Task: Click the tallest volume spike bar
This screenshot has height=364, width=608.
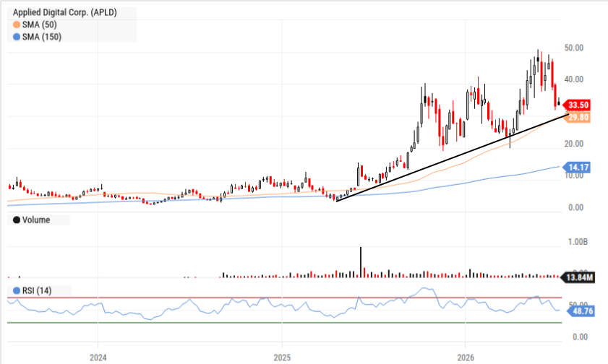Action: [361, 262]
